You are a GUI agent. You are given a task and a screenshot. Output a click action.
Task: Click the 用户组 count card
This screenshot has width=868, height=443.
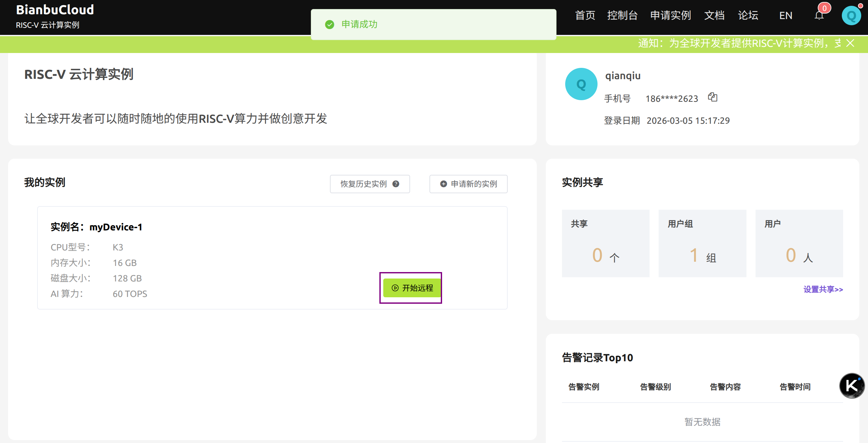tap(702, 244)
